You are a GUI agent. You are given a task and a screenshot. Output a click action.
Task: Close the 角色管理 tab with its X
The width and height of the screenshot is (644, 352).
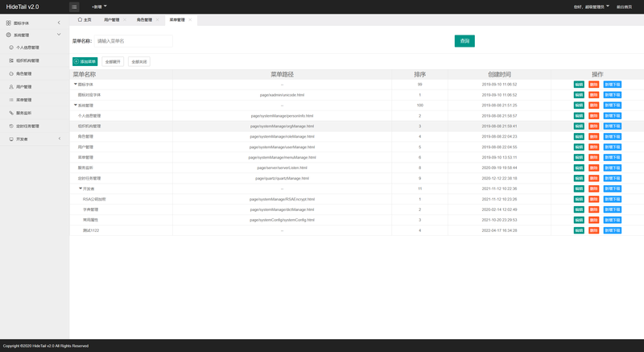pos(157,19)
